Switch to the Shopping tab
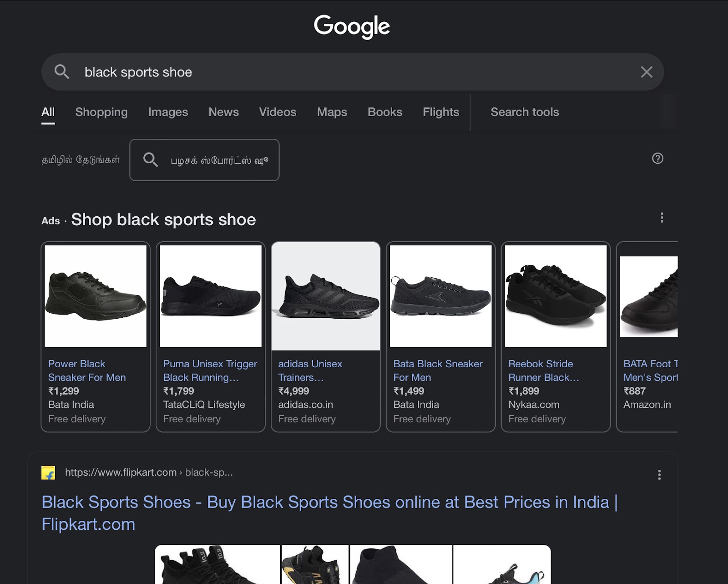 point(101,112)
